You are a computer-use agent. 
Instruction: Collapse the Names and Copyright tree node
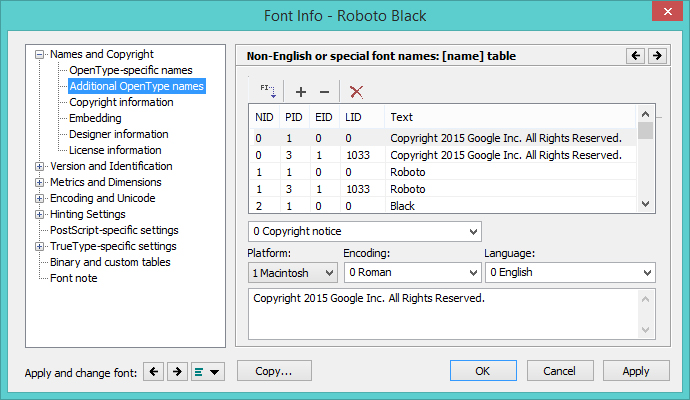(40, 55)
